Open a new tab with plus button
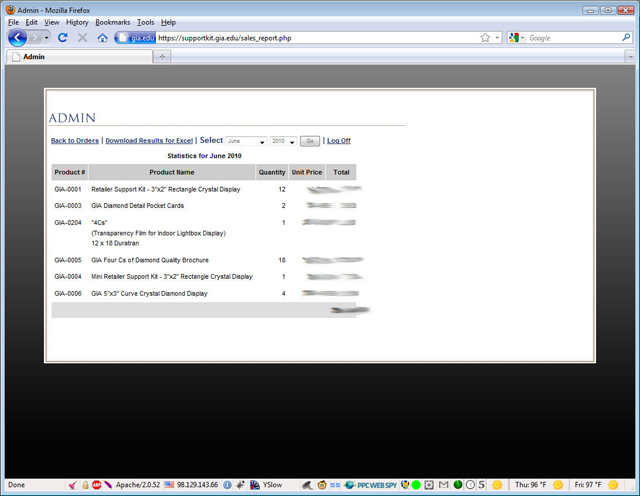 coord(162,57)
